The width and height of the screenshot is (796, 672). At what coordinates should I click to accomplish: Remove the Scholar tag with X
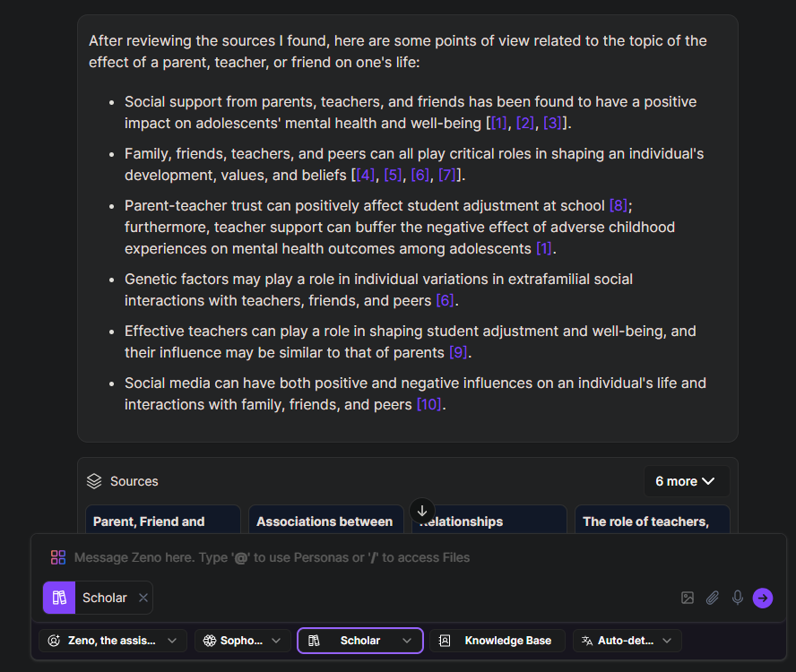click(x=143, y=598)
